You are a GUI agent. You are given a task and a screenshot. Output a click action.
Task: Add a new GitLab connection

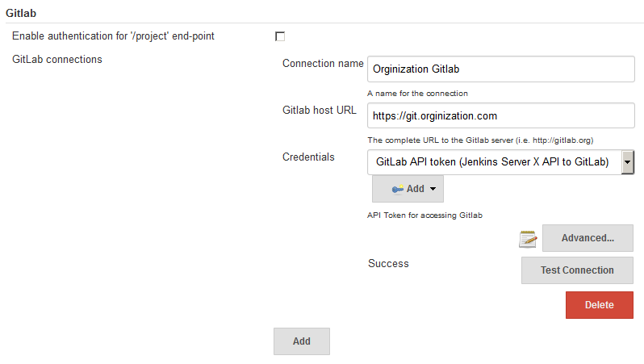(x=302, y=341)
